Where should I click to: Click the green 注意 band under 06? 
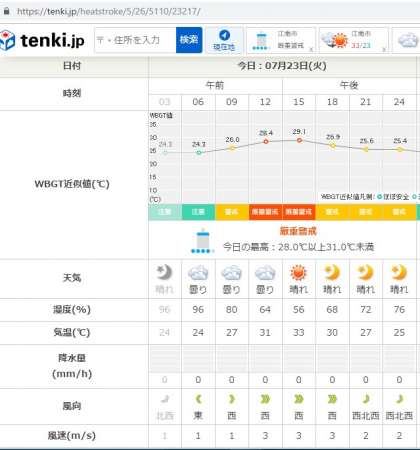click(x=199, y=212)
